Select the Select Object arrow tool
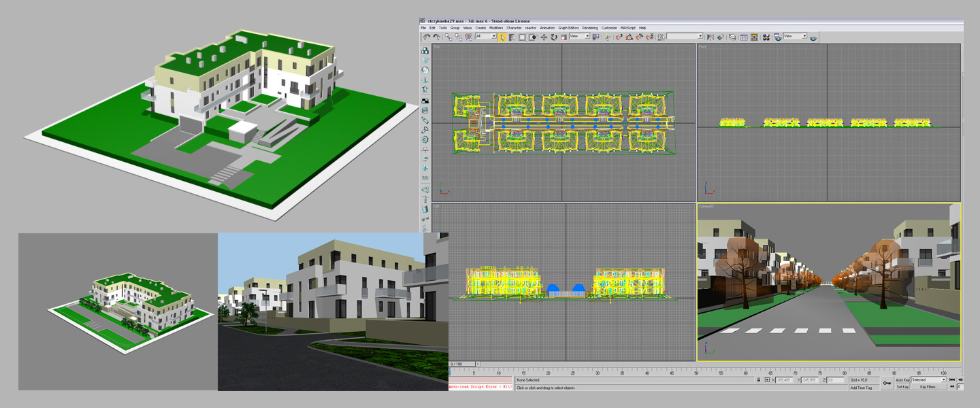This screenshot has height=408, width=980. click(502, 37)
